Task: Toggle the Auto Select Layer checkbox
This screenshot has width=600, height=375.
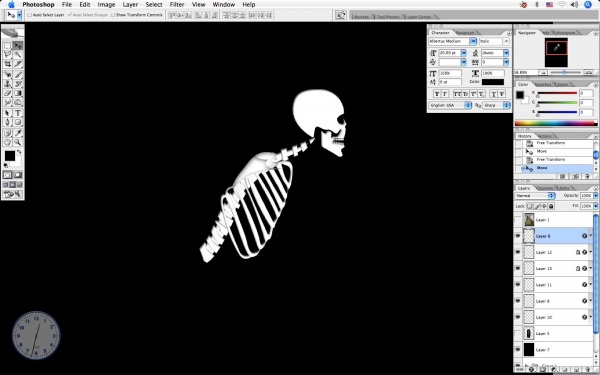Action: (x=29, y=15)
